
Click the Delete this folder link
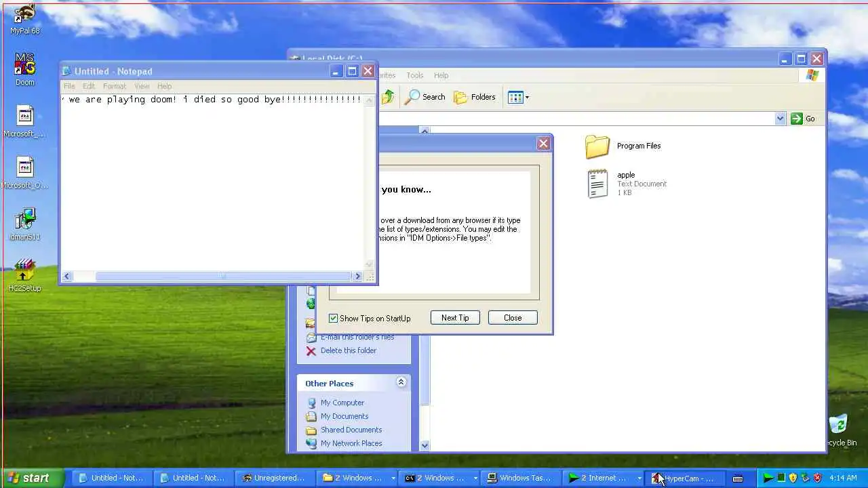coord(349,350)
